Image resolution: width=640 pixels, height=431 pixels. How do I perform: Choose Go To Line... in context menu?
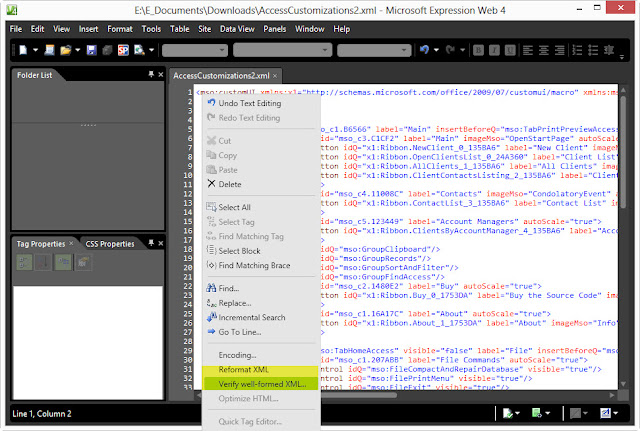coord(261,332)
